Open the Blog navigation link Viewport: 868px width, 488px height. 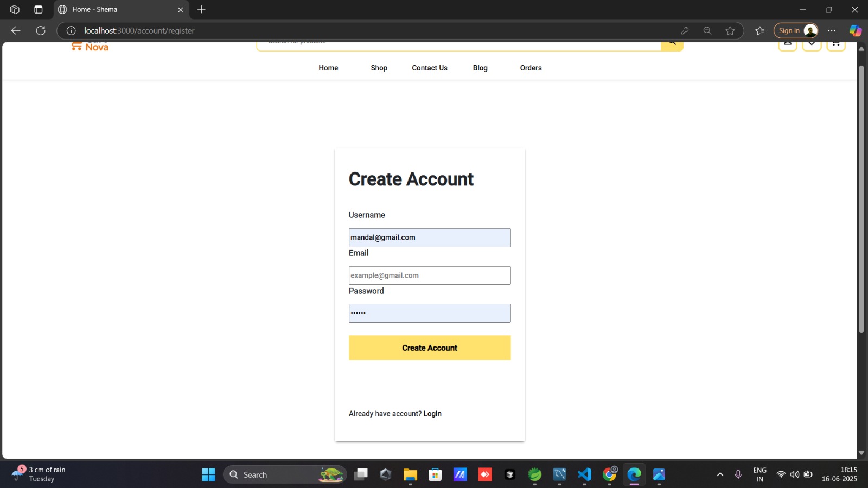480,68
